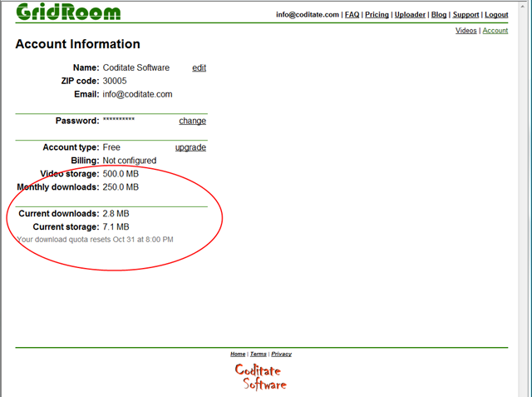Click the header email info@coditate.com
The height and width of the screenshot is (397, 532).
(x=308, y=15)
